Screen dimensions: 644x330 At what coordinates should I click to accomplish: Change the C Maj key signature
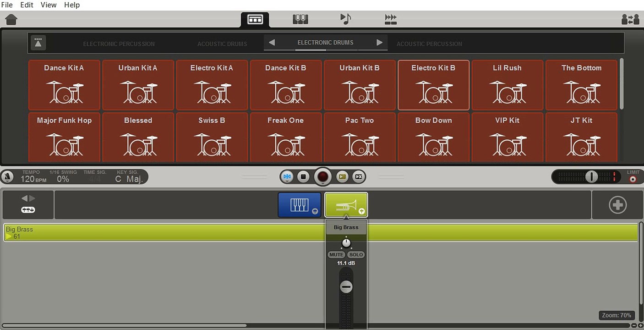(x=129, y=179)
